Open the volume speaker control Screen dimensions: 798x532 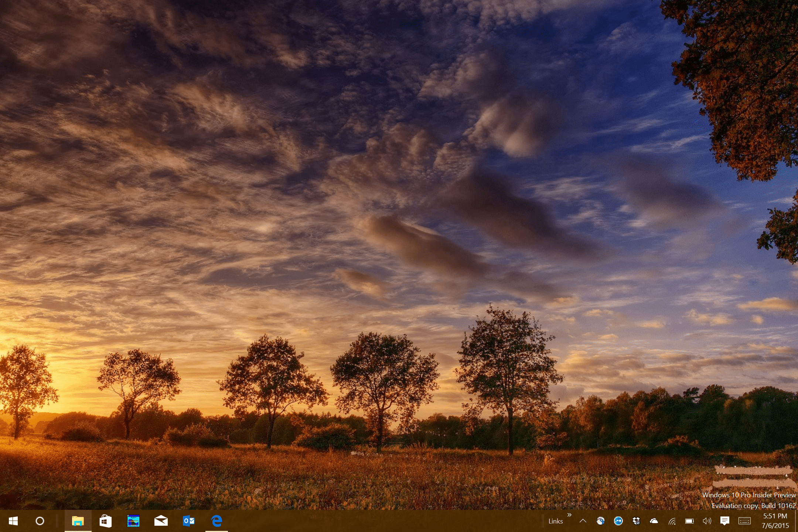pos(707,521)
